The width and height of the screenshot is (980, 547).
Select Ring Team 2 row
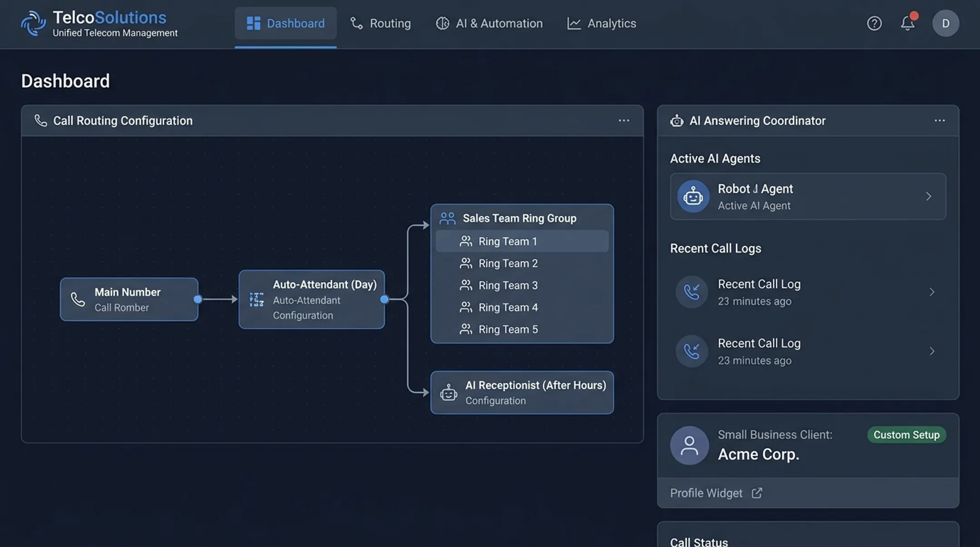522,264
